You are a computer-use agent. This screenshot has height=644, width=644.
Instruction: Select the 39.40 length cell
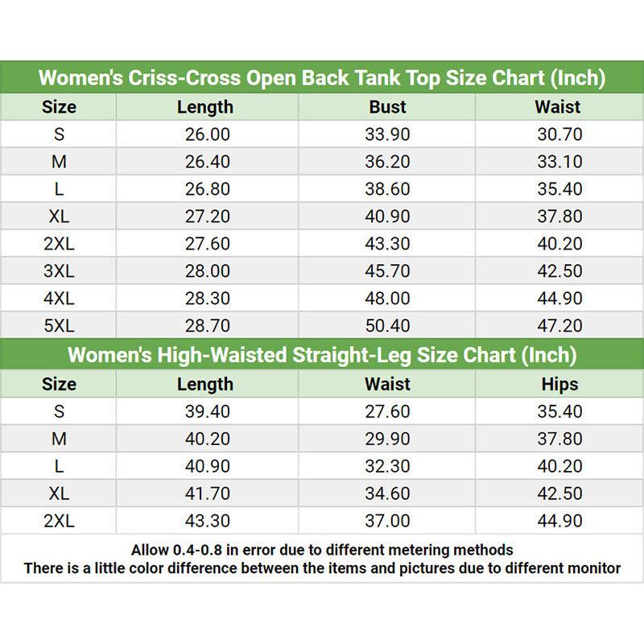[x=207, y=411]
